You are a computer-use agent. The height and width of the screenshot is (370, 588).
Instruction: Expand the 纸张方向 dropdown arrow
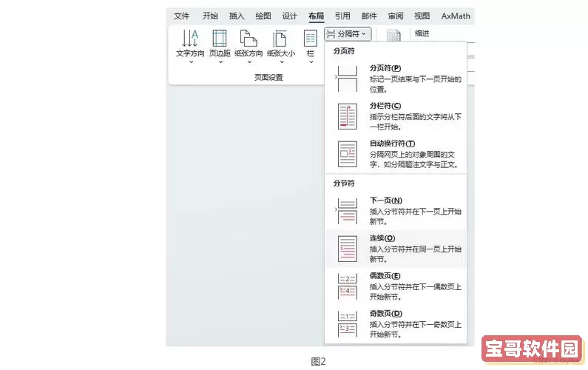(249, 62)
